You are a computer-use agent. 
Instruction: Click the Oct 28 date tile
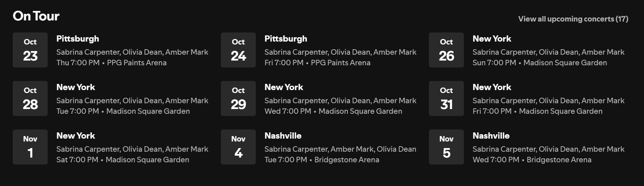click(x=30, y=98)
